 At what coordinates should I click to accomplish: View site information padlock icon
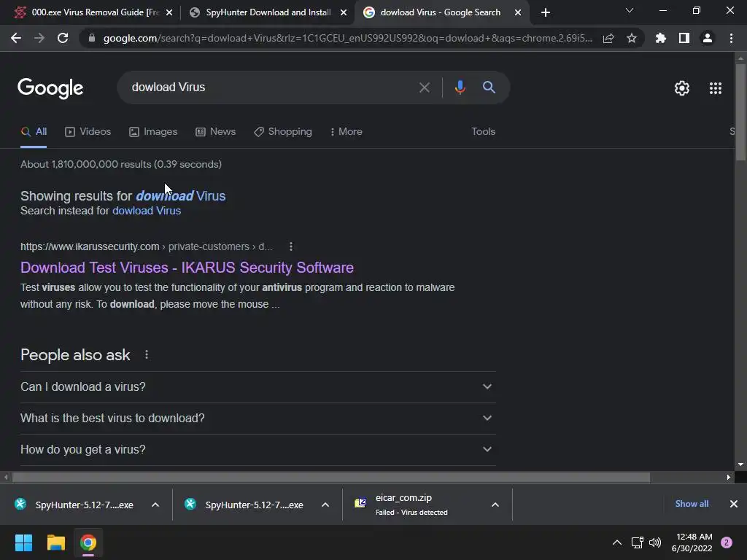point(92,38)
